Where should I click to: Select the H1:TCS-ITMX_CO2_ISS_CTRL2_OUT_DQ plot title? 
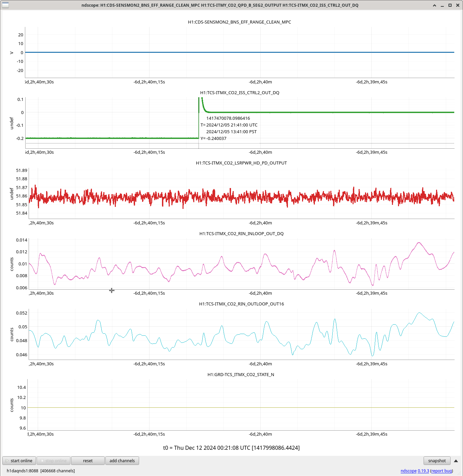click(239, 93)
